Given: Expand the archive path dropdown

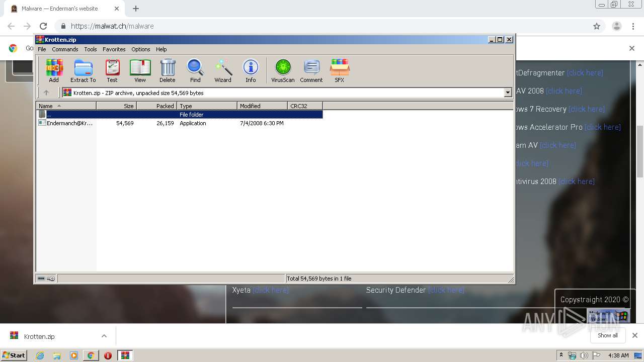Looking at the screenshot, I should pos(508,93).
